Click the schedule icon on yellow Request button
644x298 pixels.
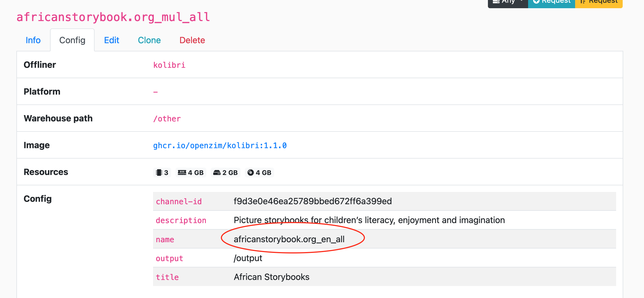click(583, 2)
